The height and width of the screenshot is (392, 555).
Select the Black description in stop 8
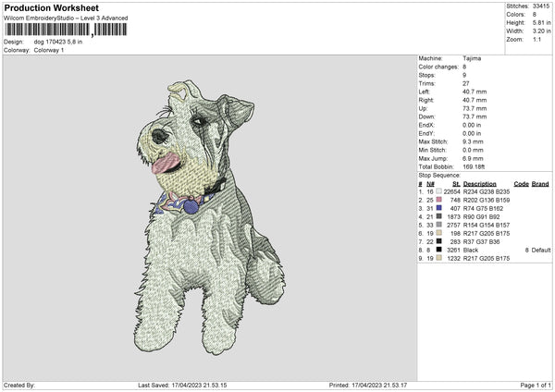(471, 251)
